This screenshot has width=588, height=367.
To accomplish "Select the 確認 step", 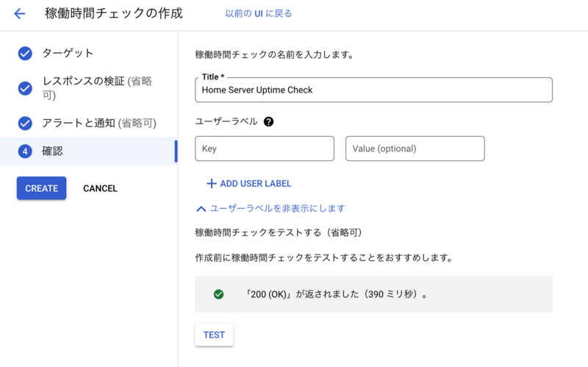I will (53, 151).
